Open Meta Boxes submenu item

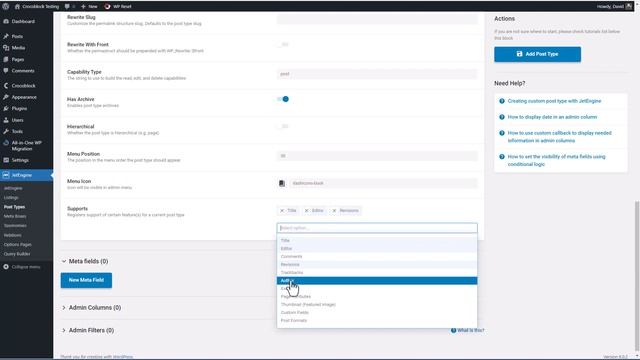click(x=15, y=216)
